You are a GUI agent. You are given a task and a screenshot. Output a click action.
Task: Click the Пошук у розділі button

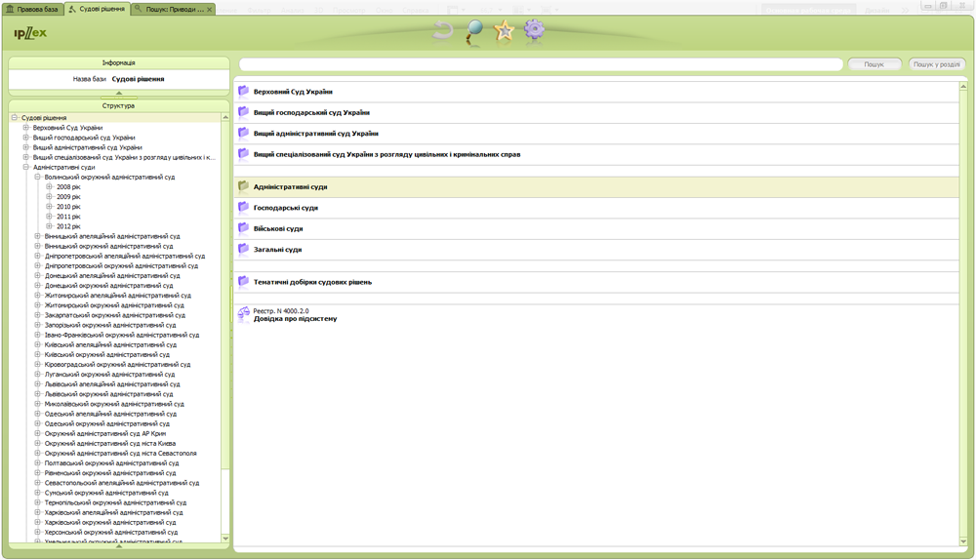[x=937, y=64]
